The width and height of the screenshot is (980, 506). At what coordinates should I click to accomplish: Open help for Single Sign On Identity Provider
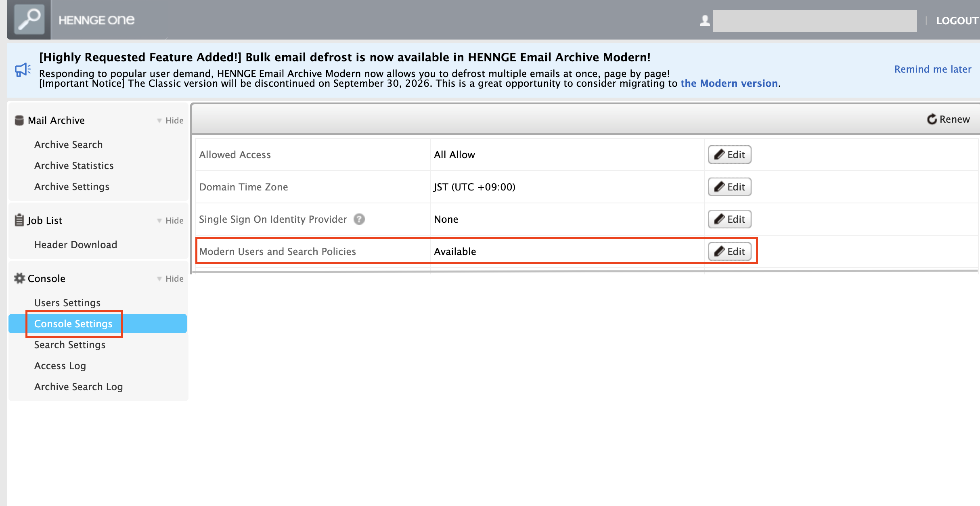pyautogui.click(x=359, y=219)
